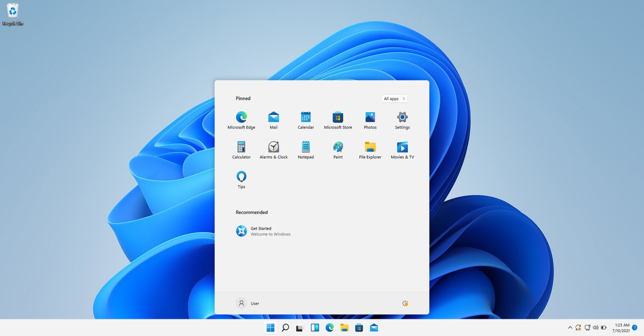Viewport: 644px width, 336px height.
Task: Click the Windows Update tray icon
Action: (x=578, y=328)
